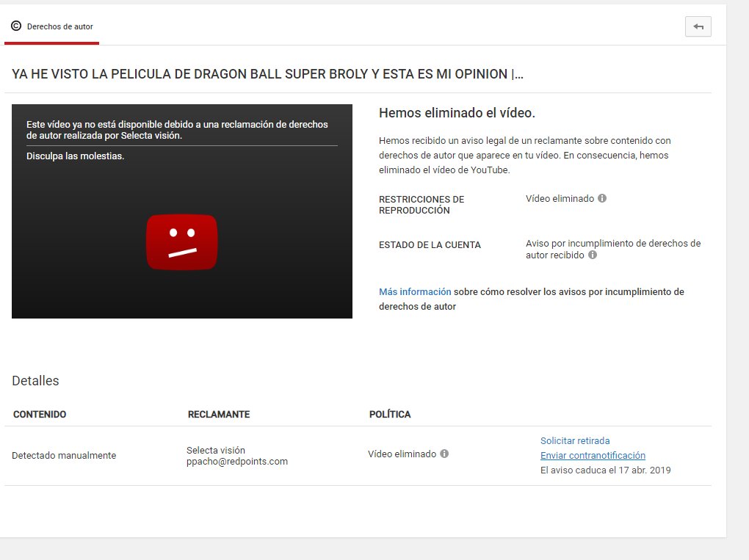749x560 pixels.
Task: Click the info icon beside Vídeo eliminado under Restricciones
Action: click(602, 198)
